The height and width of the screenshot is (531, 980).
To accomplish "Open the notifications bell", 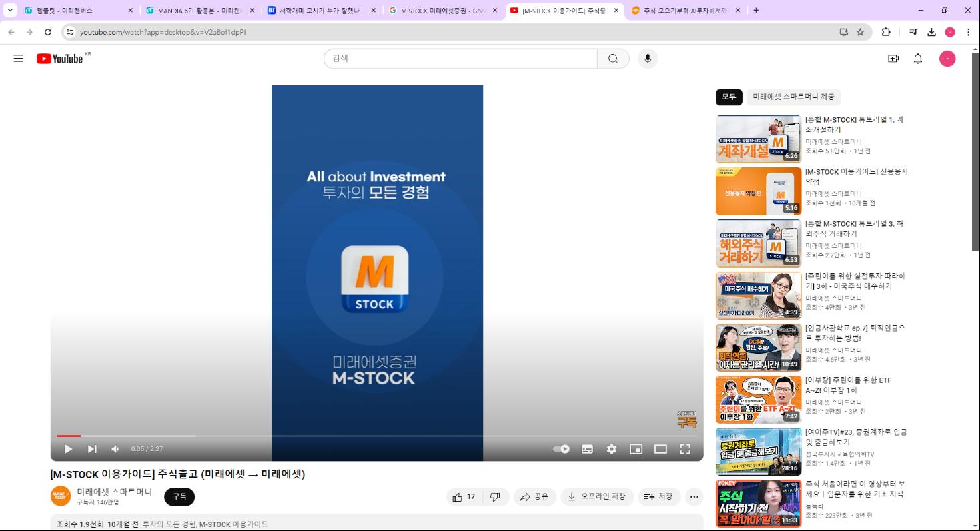I will pos(918,59).
